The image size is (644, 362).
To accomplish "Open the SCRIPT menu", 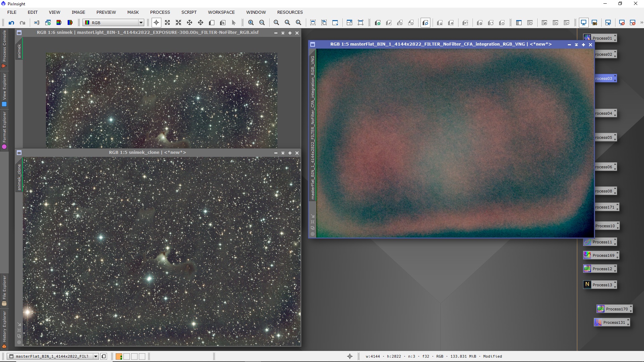I will point(189,12).
